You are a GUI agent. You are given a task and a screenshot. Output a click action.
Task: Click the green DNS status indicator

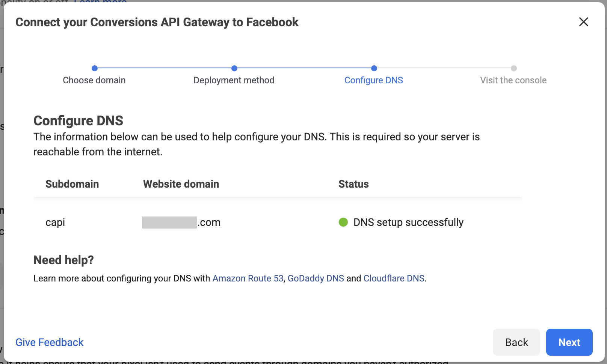[x=343, y=222]
